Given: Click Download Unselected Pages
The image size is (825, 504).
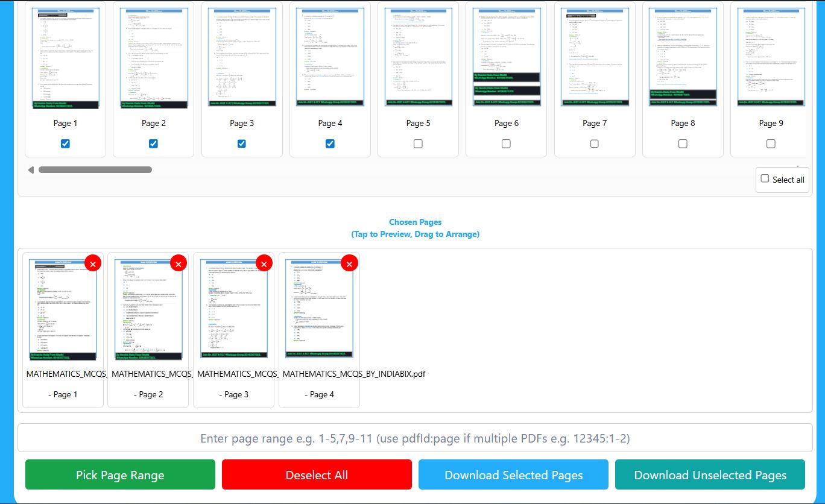Looking at the screenshot, I should [x=710, y=474].
